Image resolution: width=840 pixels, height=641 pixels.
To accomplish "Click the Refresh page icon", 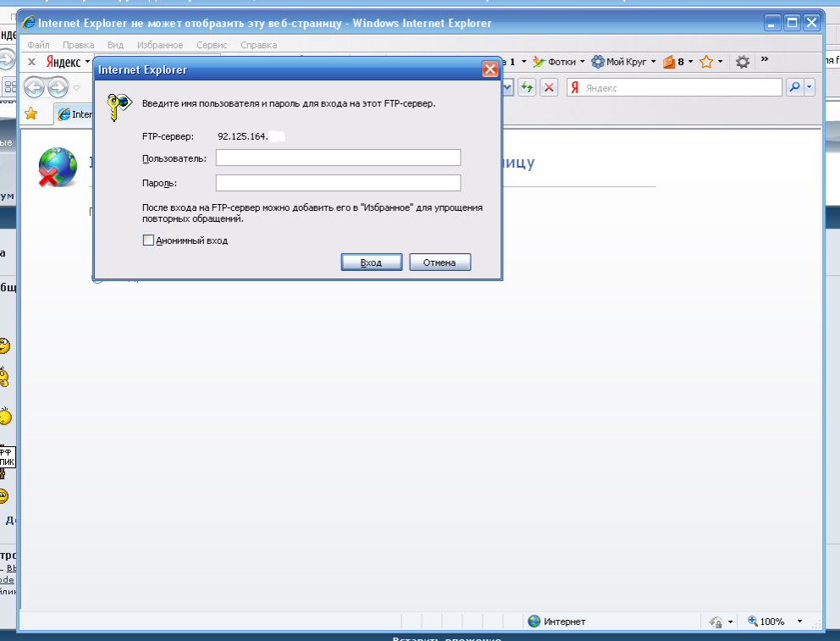I will click(x=528, y=87).
